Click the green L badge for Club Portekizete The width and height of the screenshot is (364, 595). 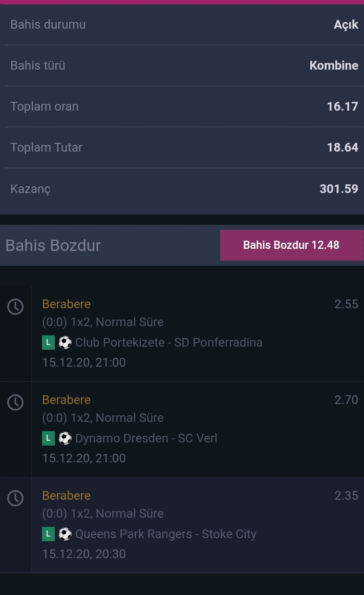pos(48,343)
